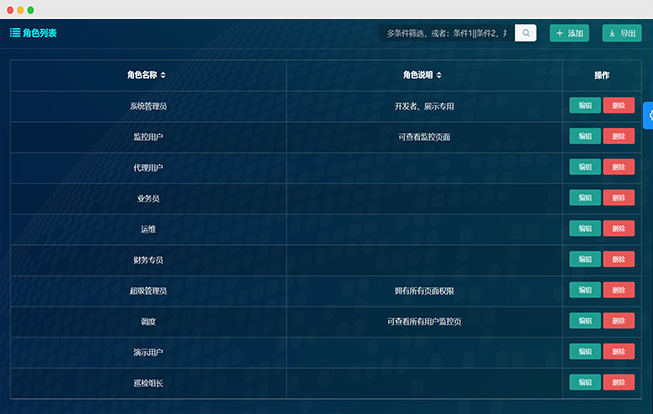Delete the 代理用户 role
This screenshot has height=414, width=653.
(619, 167)
